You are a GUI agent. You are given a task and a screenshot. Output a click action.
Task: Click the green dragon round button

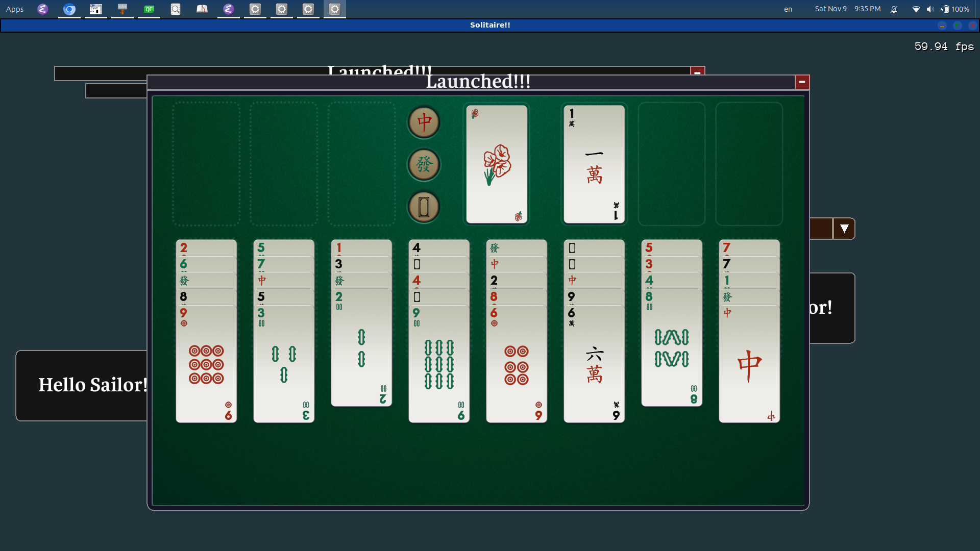pyautogui.click(x=424, y=165)
